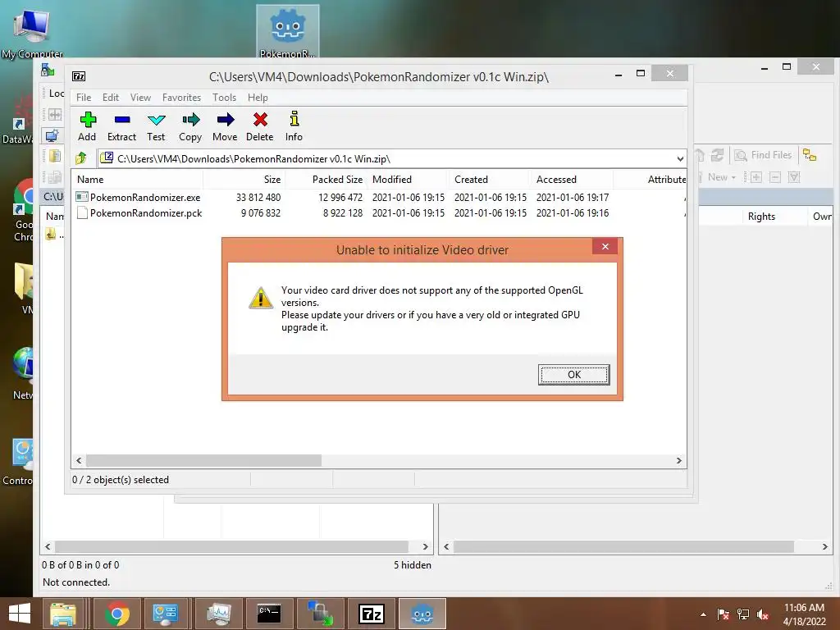
Task: Open the Tools menu
Action: point(224,98)
